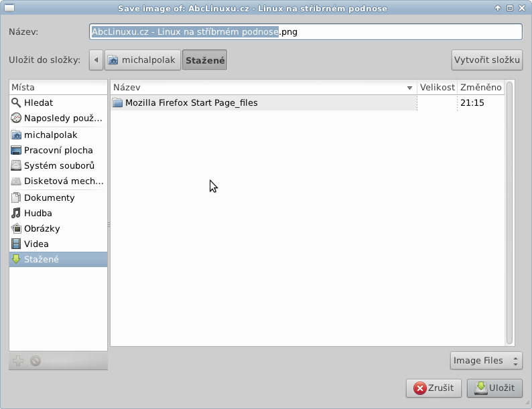
Task: Select Hledat label in places list
Action: 38,102
